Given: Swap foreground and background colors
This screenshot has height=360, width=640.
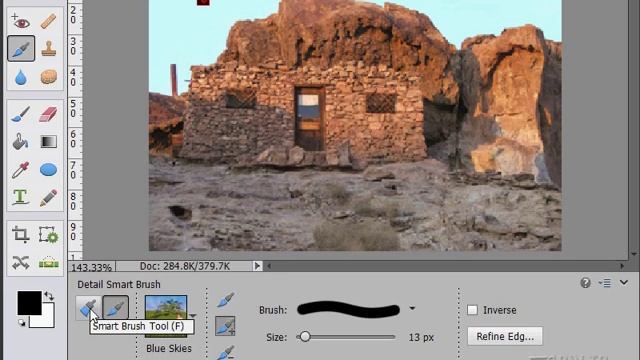Looking at the screenshot, I should 49,296.
